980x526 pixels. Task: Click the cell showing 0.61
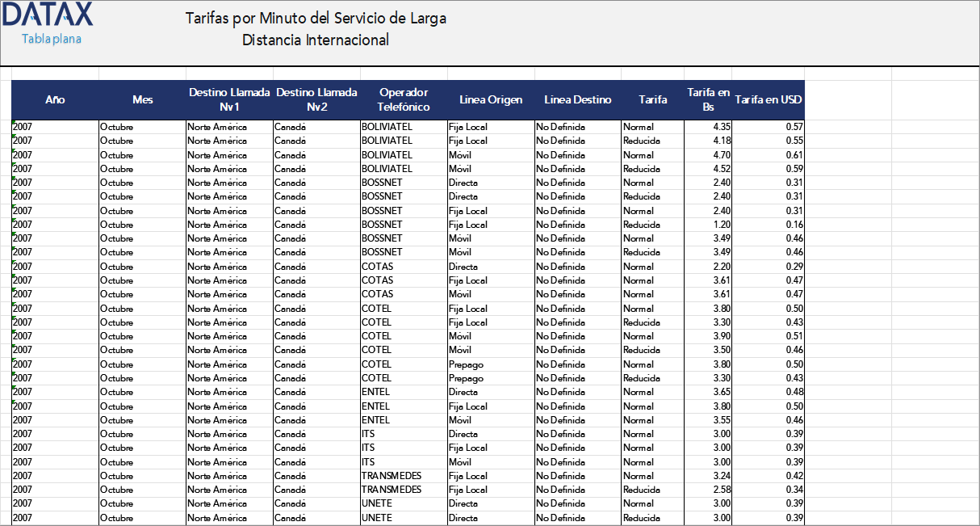coord(769,154)
